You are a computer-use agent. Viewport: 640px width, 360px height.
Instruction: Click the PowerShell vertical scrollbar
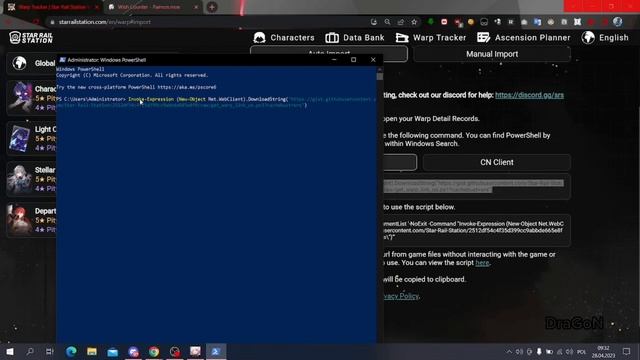coord(380,204)
